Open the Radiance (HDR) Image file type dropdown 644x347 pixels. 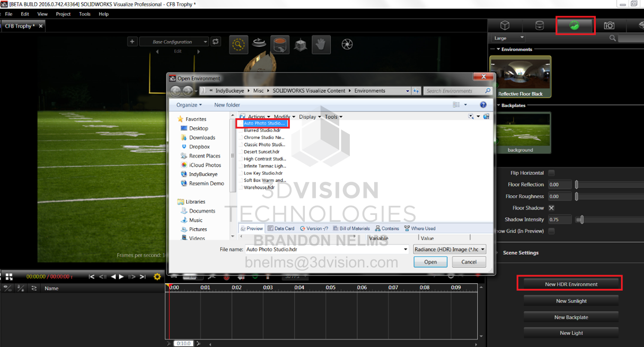tap(449, 249)
